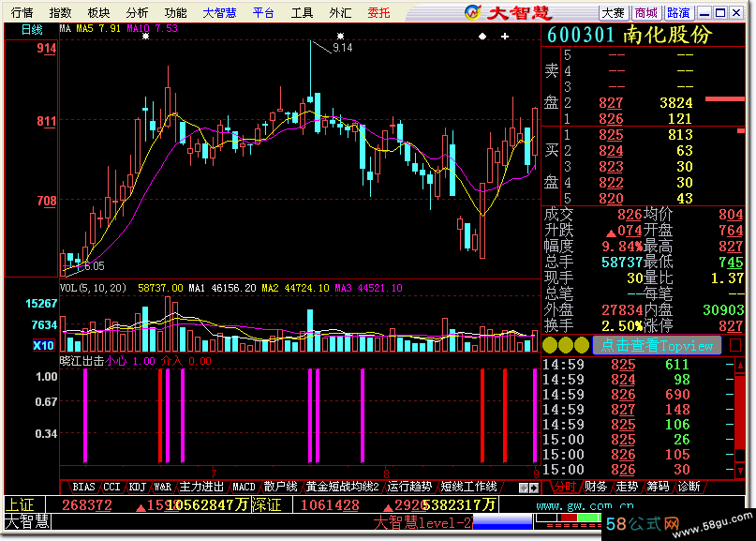
Task: Click the 晓江出击 indicator name
Action: click(82, 361)
